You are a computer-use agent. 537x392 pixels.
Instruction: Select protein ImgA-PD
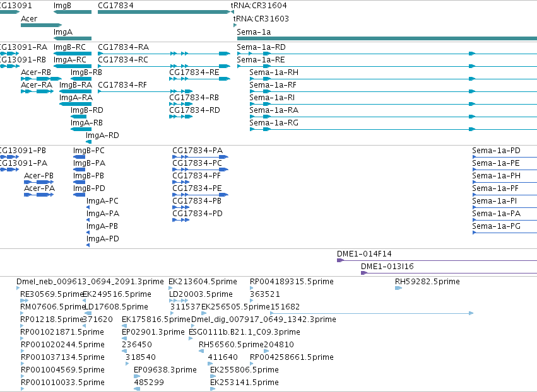[x=88, y=245]
